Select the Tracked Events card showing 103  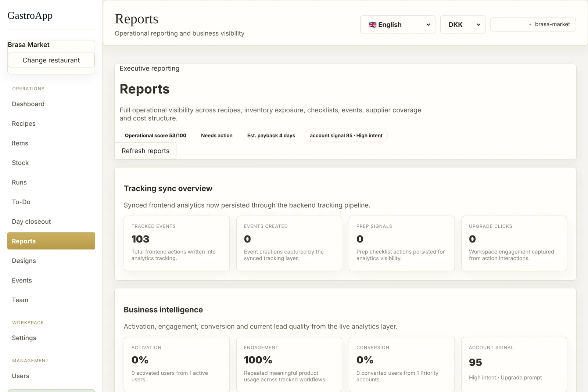pyautogui.click(x=177, y=243)
